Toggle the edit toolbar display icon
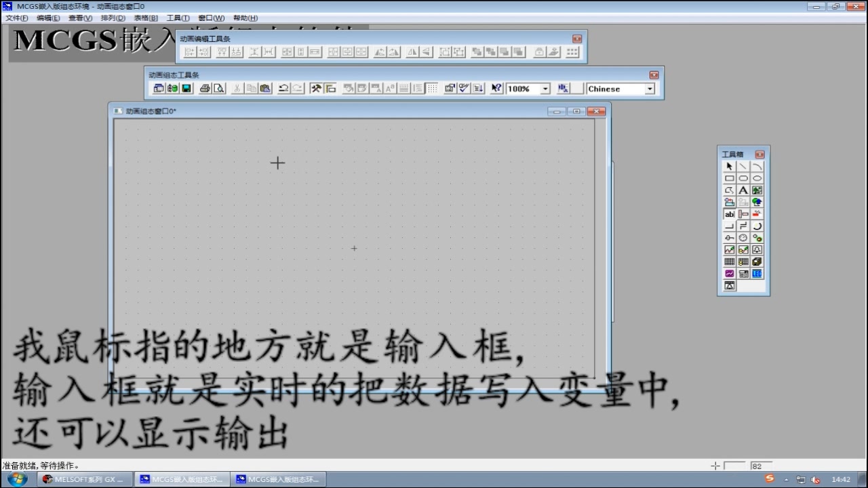The width and height of the screenshot is (868, 488). pos(330,88)
